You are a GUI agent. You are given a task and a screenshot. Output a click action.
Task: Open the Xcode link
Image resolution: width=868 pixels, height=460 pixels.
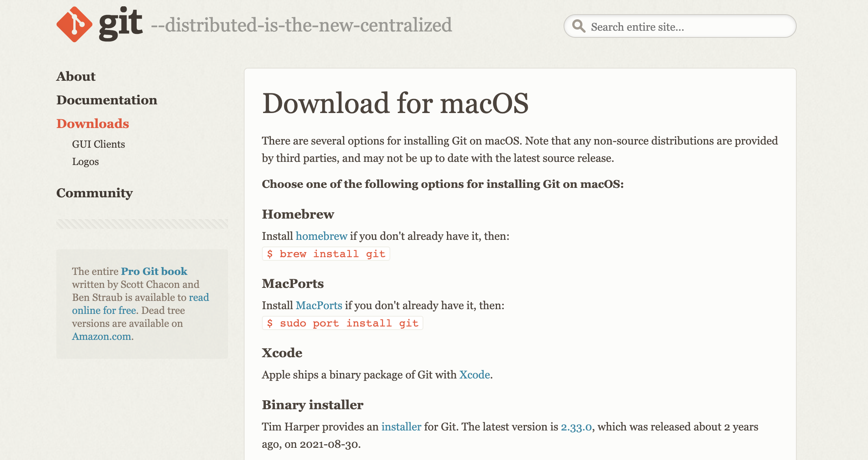475,375
